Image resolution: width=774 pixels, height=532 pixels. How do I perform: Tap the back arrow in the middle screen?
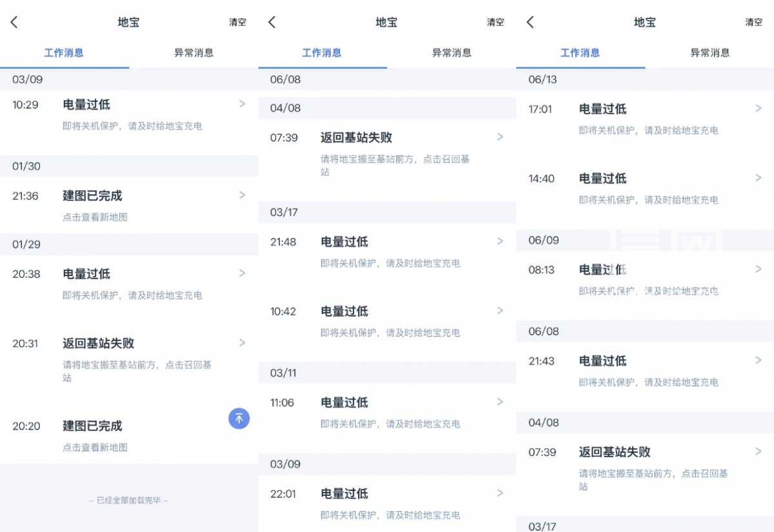click(x=272, y=22)
